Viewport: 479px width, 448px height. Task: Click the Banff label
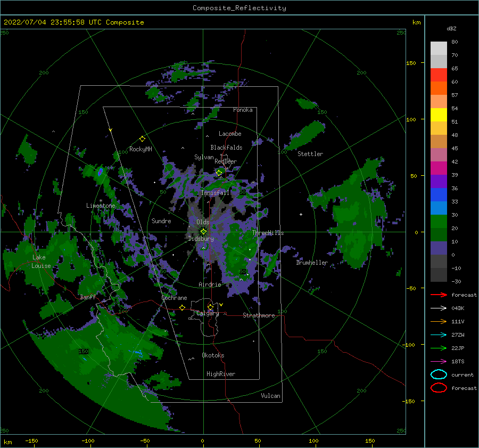click(x=88, y=297)
